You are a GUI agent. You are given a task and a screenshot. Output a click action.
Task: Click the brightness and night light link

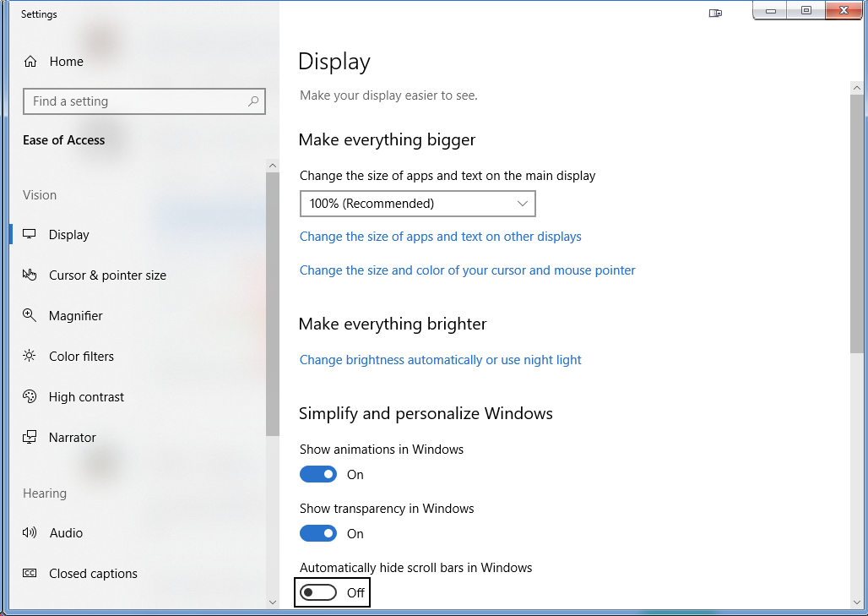tap(440, 360)
